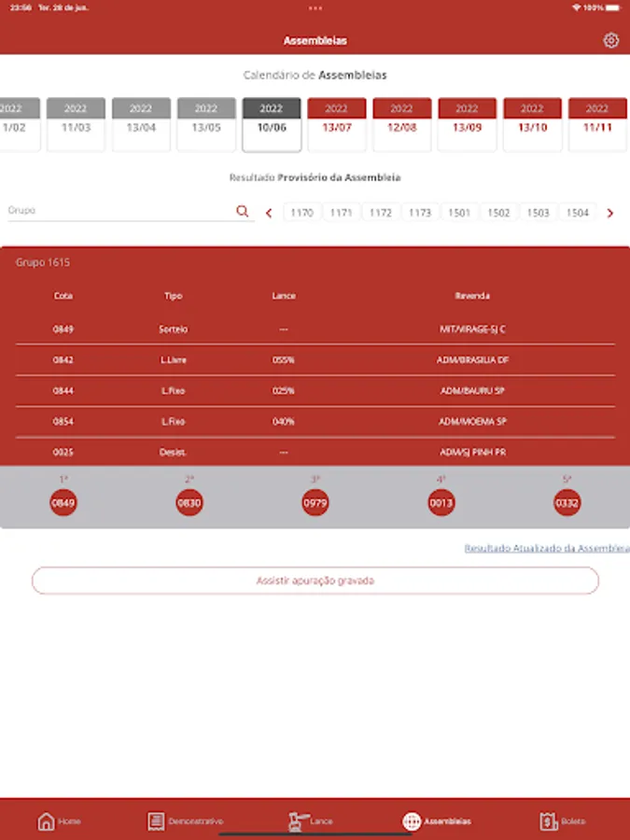
Task: Open Assembleias tab
Action: [437, 820]
